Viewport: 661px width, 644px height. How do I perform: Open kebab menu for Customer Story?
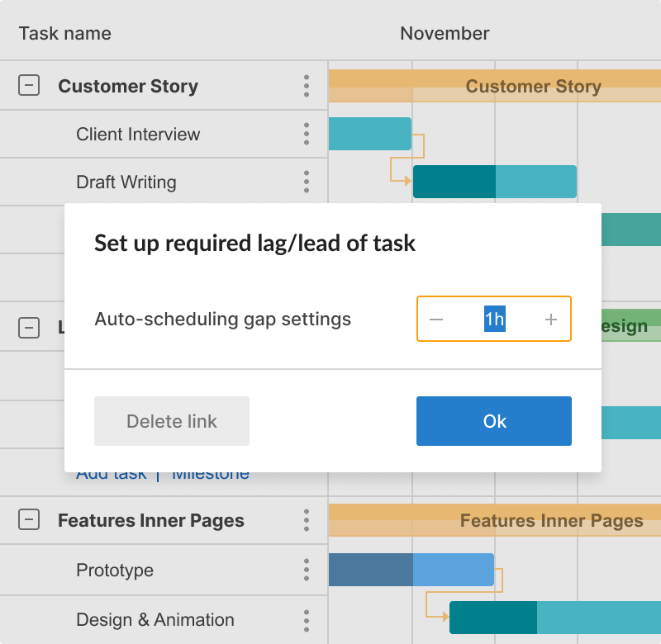tap(307, 86)
